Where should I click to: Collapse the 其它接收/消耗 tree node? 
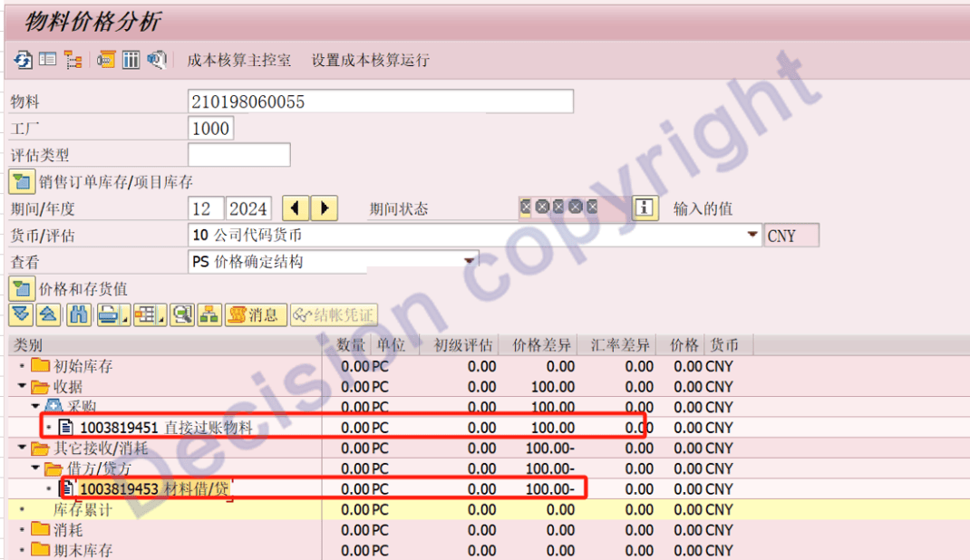point(22,448)
